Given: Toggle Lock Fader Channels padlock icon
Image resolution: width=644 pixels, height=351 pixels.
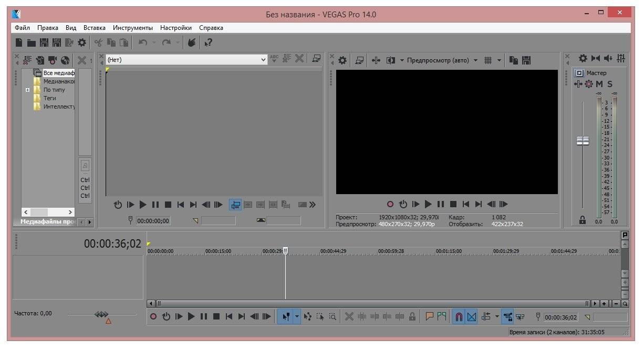Looking at the screenshot, I should 582,221.
